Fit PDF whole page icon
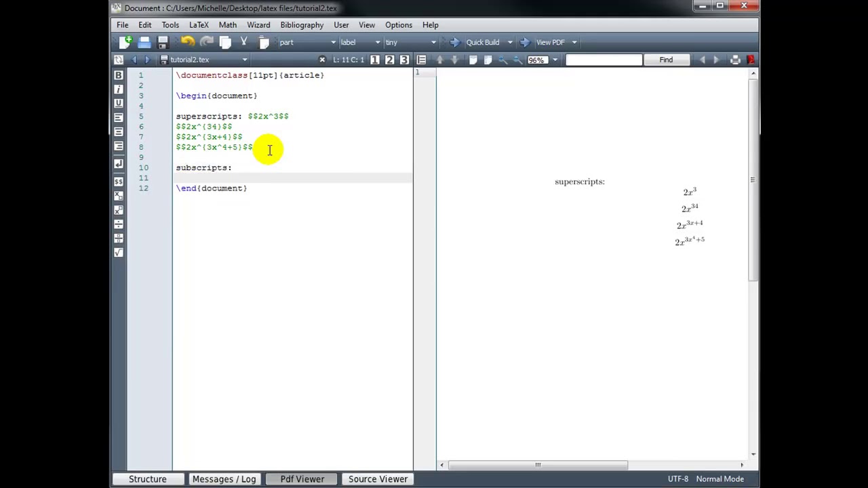Viewport: 868px width, 488px height. (488, 60)
